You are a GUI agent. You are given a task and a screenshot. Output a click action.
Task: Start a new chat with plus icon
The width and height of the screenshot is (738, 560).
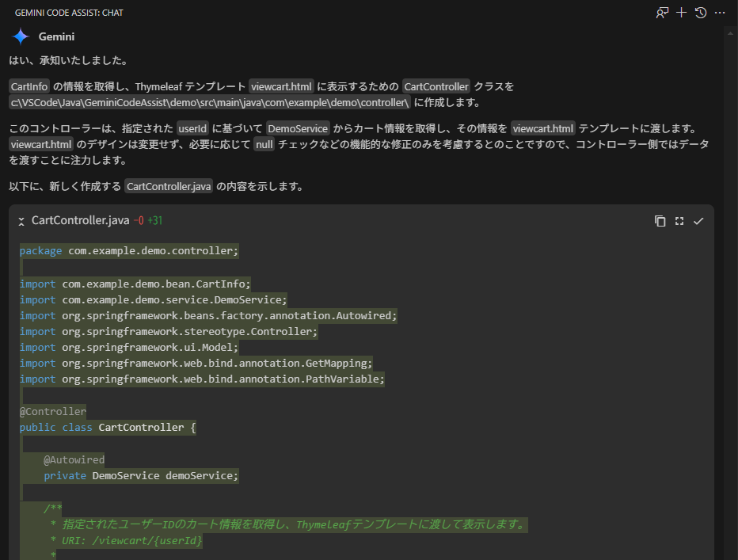[681, 13]
